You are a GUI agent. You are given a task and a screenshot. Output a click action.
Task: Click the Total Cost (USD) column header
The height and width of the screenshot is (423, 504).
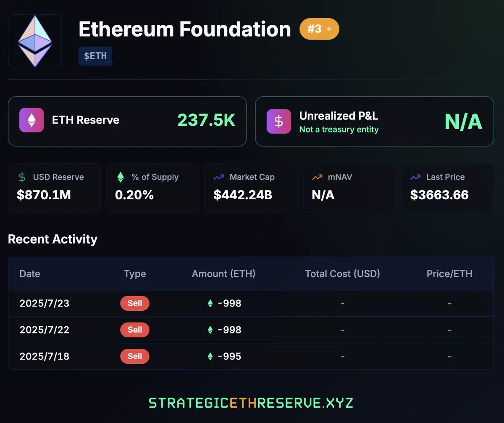coord(343,274)
